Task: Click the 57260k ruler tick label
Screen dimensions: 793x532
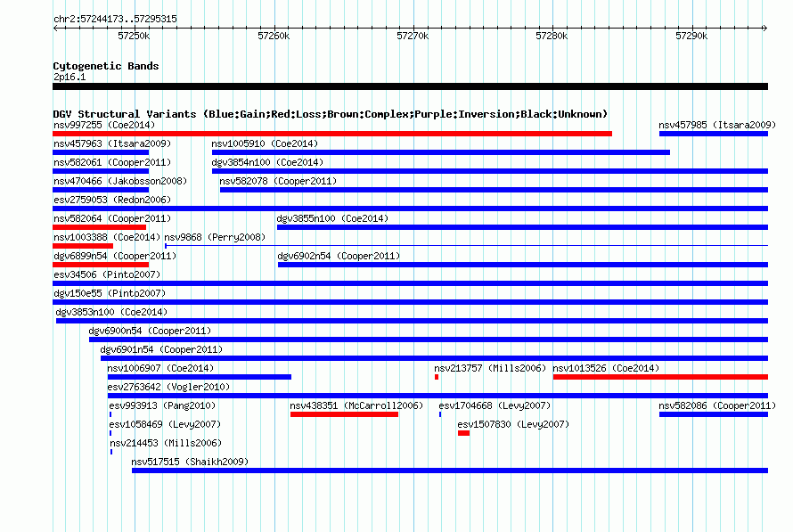Action: pos(274,36)
